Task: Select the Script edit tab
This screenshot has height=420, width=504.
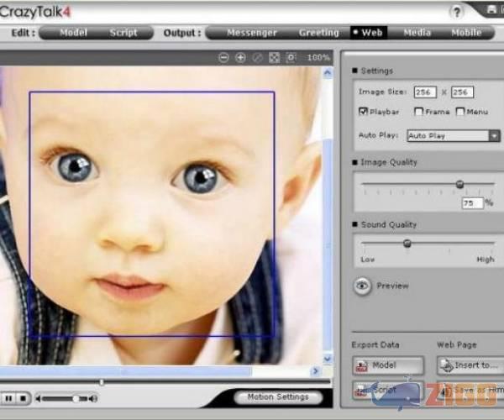Action: pos(123,33)
